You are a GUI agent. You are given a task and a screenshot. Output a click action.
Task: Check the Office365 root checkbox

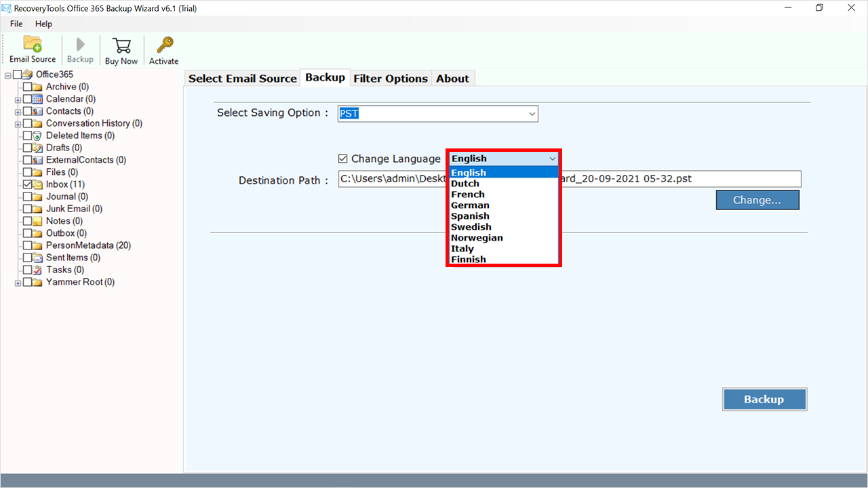tap(18, 75)
